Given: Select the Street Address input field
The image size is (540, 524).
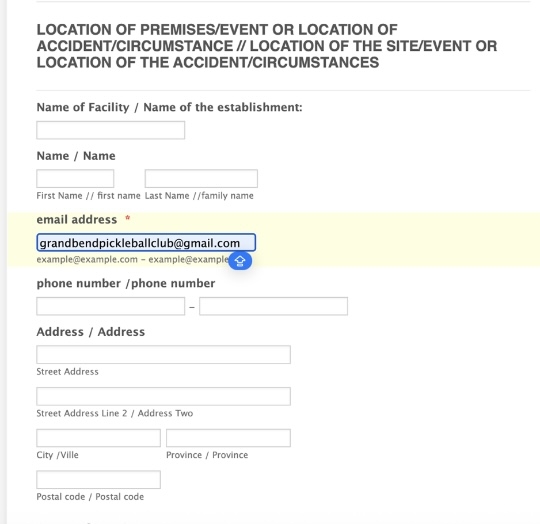Looking at the screenshot, I should (164, 355).
